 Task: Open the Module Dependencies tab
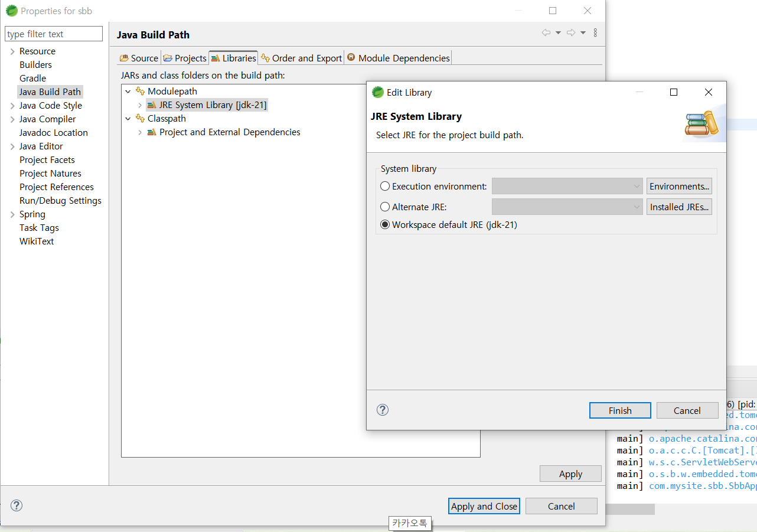coord(399,58)
